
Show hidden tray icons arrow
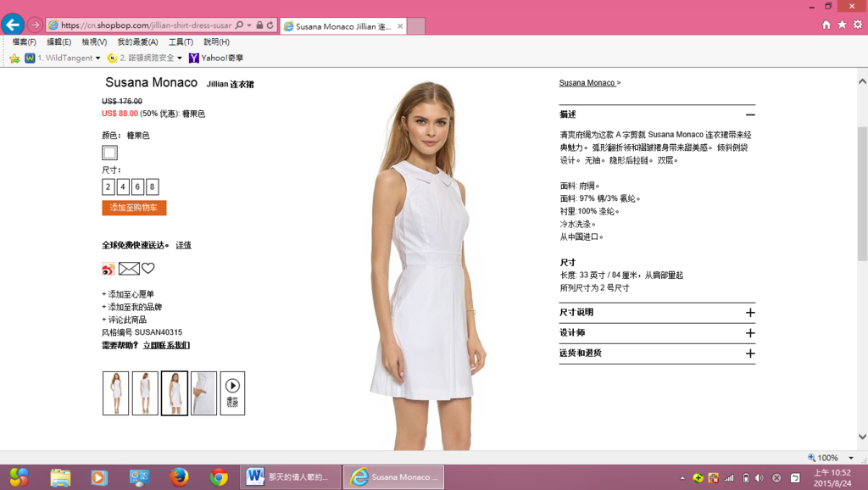pos(682,477)
